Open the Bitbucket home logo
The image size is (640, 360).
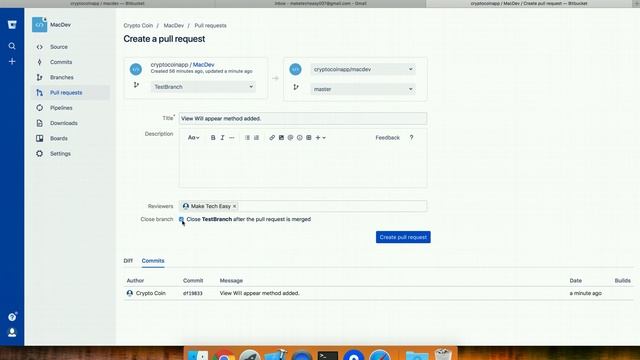click(12, 24)
